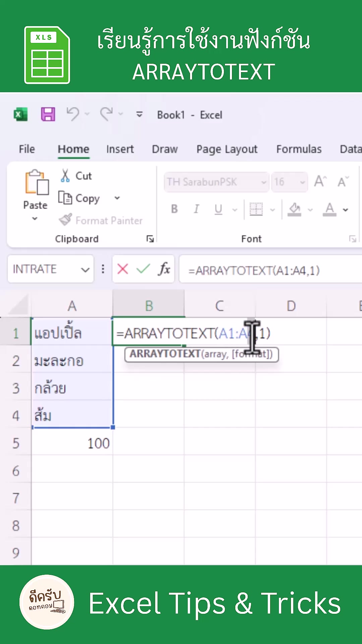
Task: Click the Copy button
Action: [79, 198]
